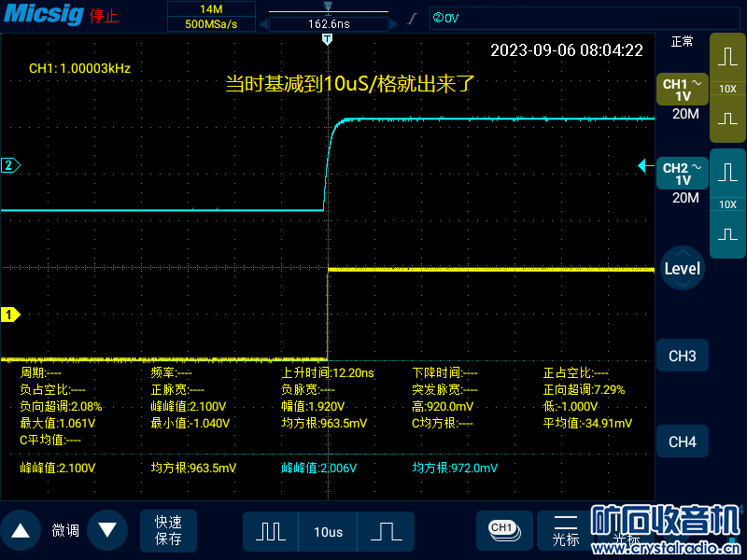Image resolution: width=747 pixels, height=560 pixels.
Task: Select the channel 1 ground marker
Action: point(10,315)
